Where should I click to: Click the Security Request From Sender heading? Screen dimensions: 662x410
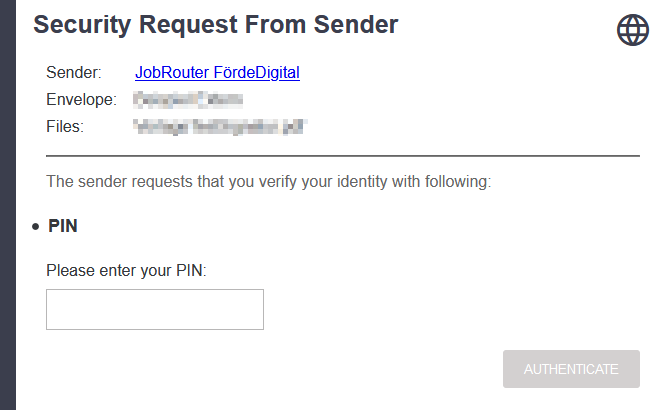coord(216,25)
